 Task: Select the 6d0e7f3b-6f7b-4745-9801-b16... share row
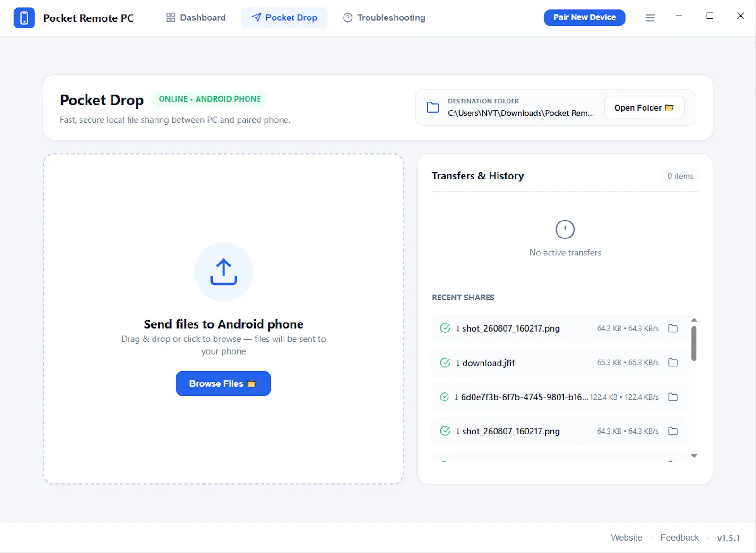[559, 397]
